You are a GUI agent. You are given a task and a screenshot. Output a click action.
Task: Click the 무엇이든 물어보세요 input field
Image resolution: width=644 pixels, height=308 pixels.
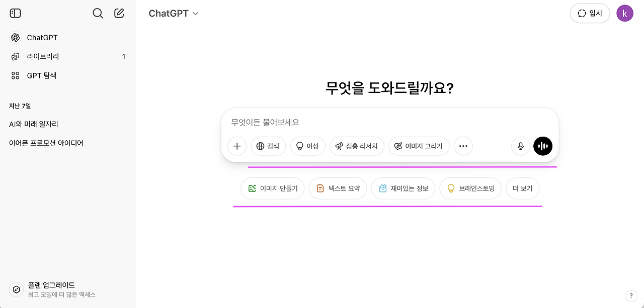[x=352, y=122]
